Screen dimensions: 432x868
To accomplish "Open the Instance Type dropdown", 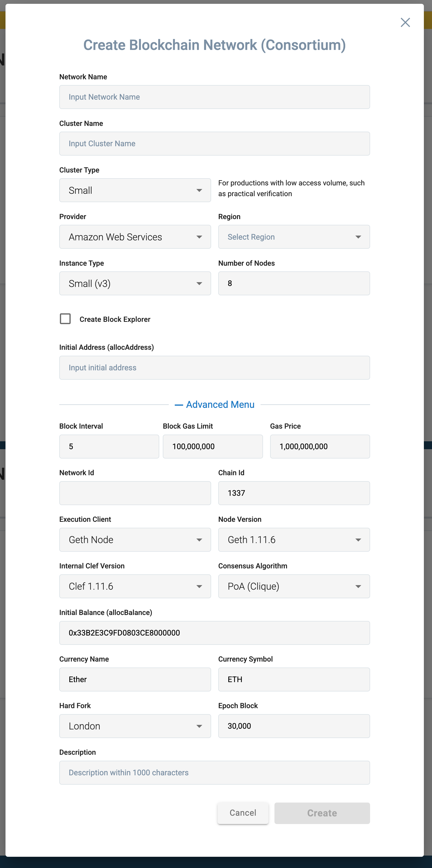I will (135, 283).
